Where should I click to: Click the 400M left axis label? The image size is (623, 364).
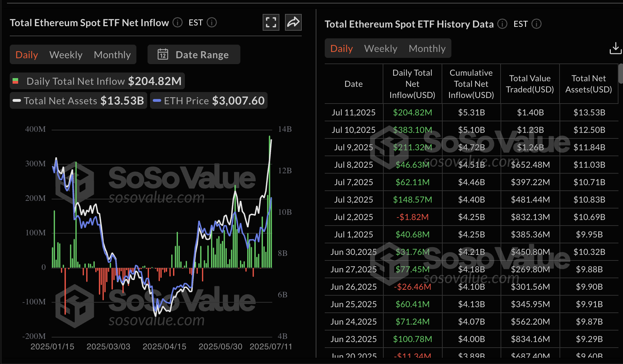tap(35, 129)
